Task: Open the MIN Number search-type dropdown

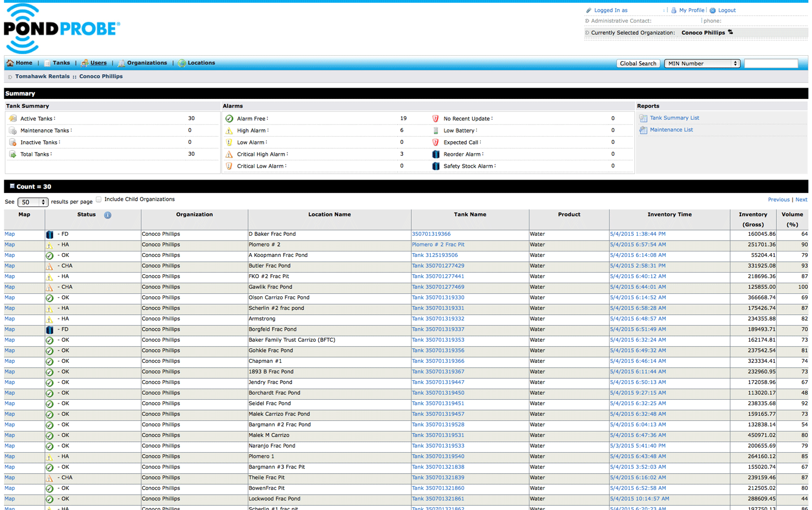Action: click(x=702, y=64)
